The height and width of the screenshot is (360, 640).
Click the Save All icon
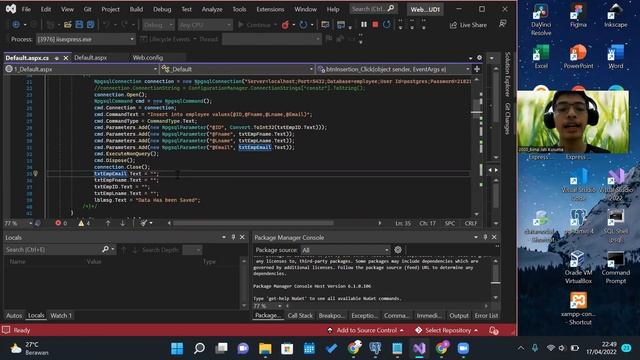[x=90, y=25]
